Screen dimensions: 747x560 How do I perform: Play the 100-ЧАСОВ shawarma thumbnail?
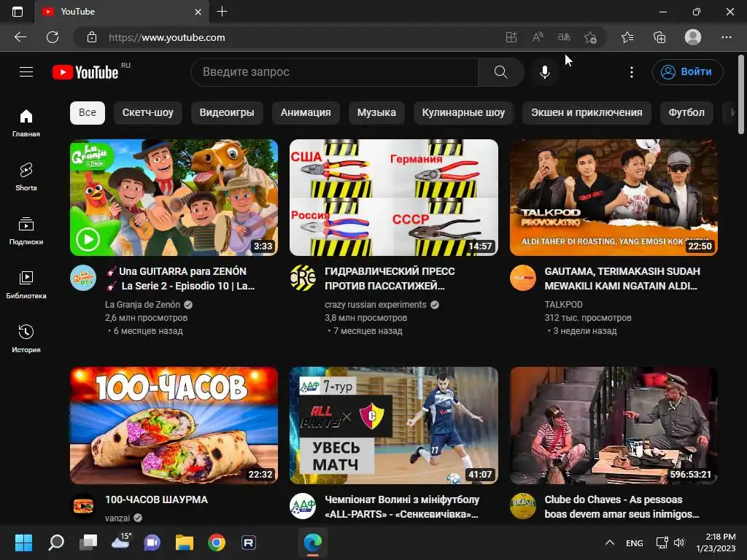point(174,425)
